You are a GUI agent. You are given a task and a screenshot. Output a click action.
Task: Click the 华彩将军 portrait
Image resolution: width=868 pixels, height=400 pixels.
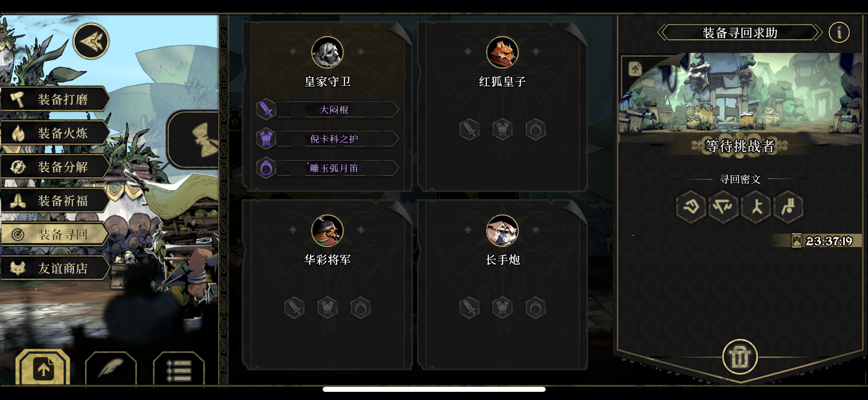[x=327, y=231]
